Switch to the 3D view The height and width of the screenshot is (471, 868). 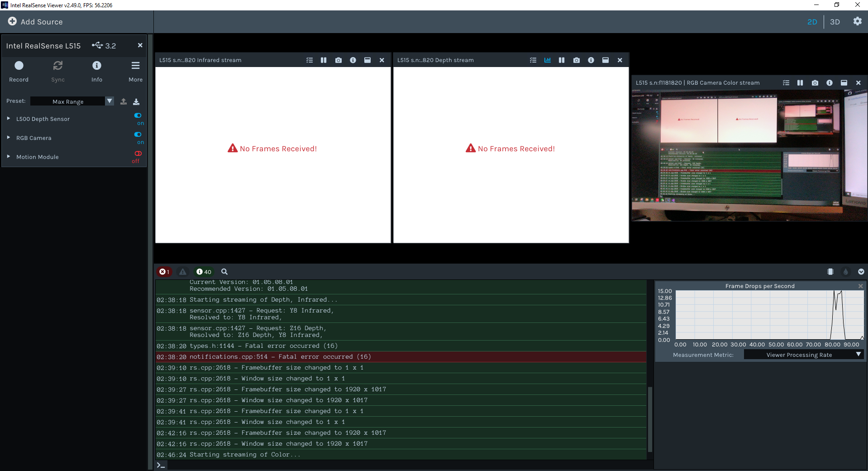point(835,21)
